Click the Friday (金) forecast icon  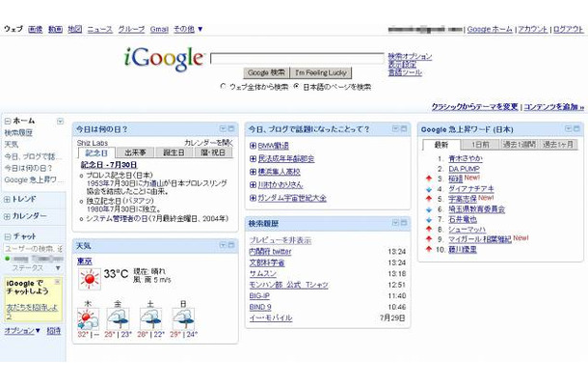point(119,319)
